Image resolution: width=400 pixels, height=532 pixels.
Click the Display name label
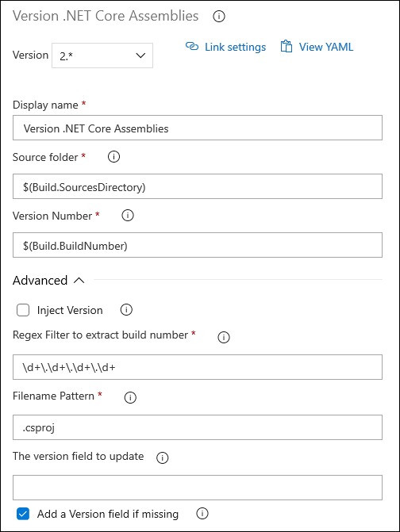click(45, 105)
